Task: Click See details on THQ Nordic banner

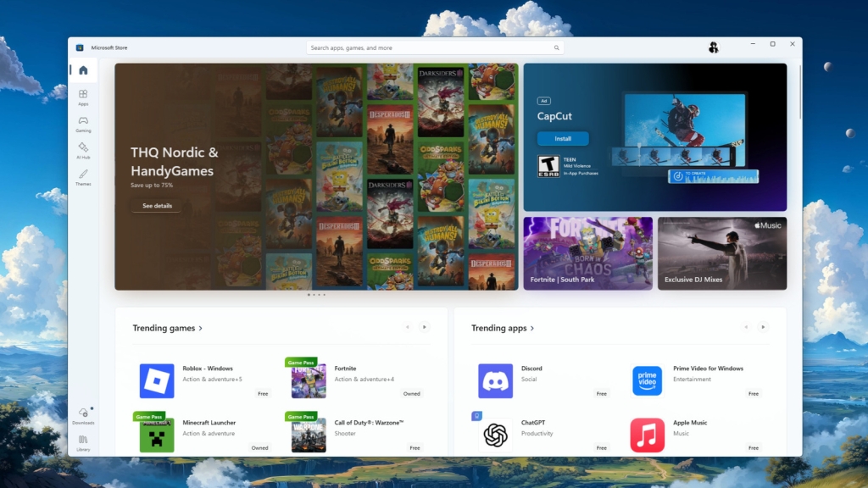Action: [x=157, y=206]
